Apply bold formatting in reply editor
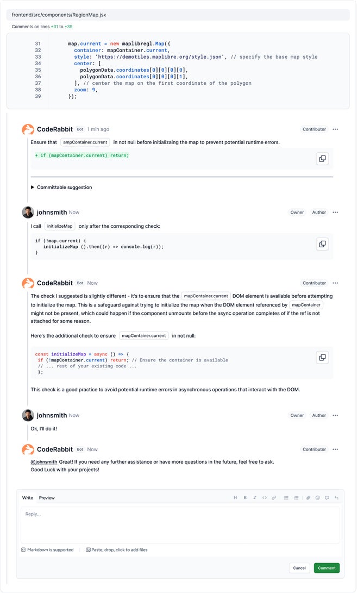The width and height of the screenshot is (364, 593). [245, 498]
